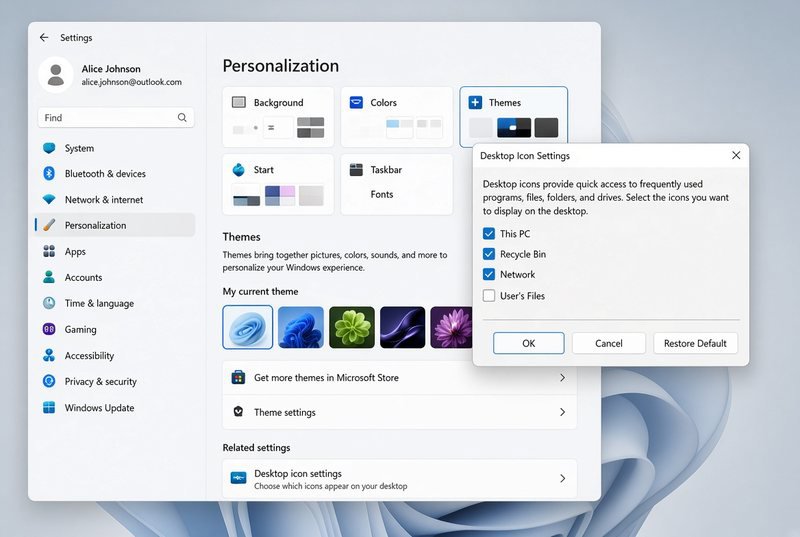Image resolution: width=800 pixels, height=537 pixels.
Task: Go to Bluetooth & devices
Action: (115, 173)
